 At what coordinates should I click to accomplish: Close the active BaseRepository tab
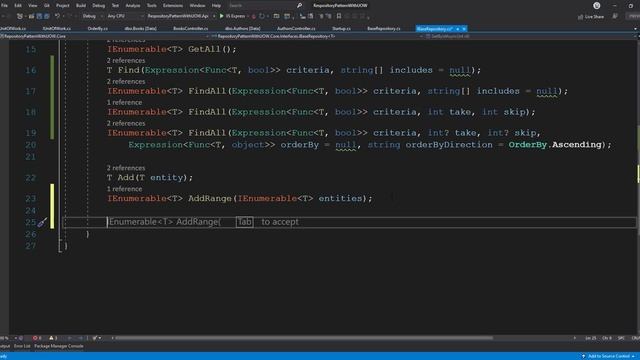pos(464,29)
